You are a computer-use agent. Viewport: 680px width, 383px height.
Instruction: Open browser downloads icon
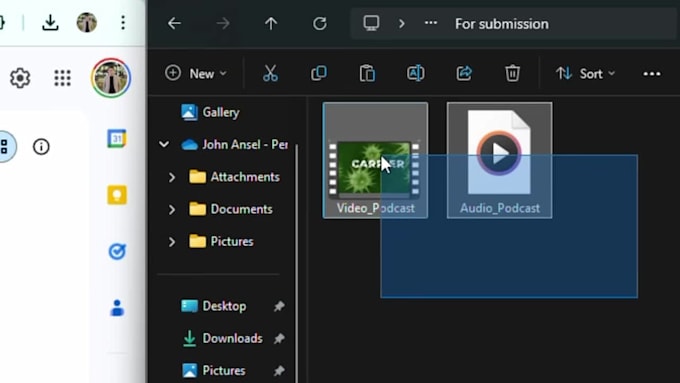(x=50, y=23)
